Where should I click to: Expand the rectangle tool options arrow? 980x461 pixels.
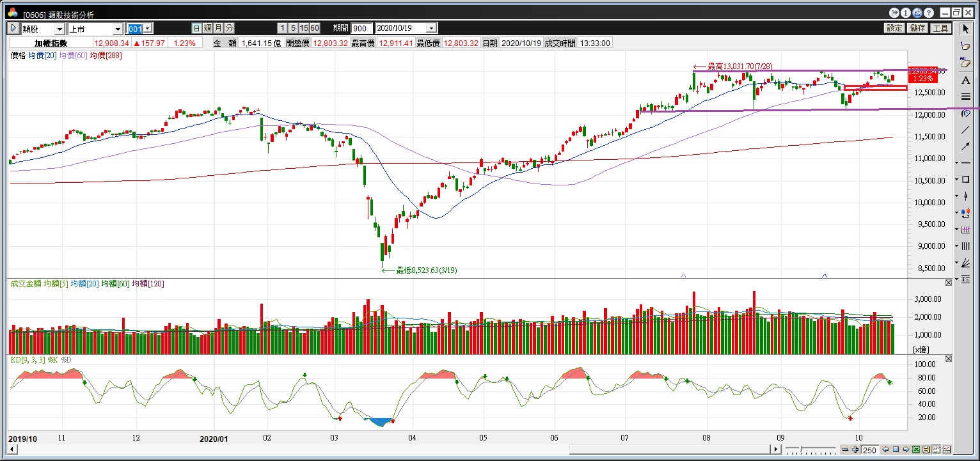(957, 179)
